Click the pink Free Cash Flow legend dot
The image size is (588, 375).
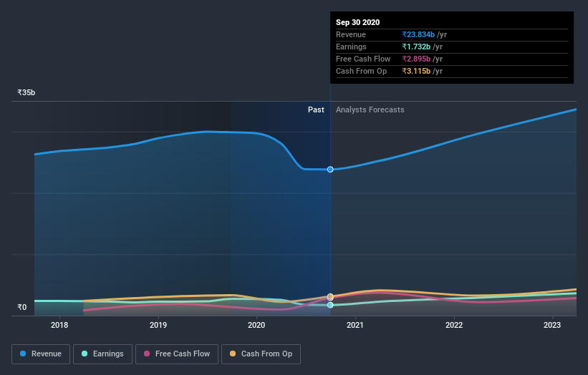[147, 354]
